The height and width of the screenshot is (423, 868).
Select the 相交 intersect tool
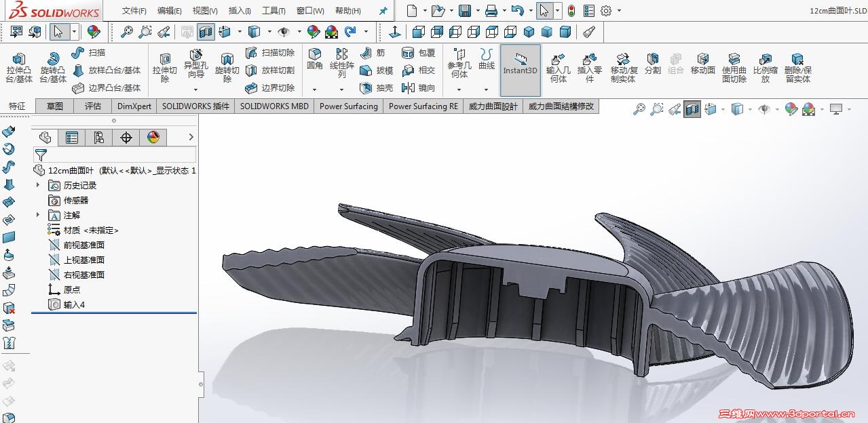point(418,70)
